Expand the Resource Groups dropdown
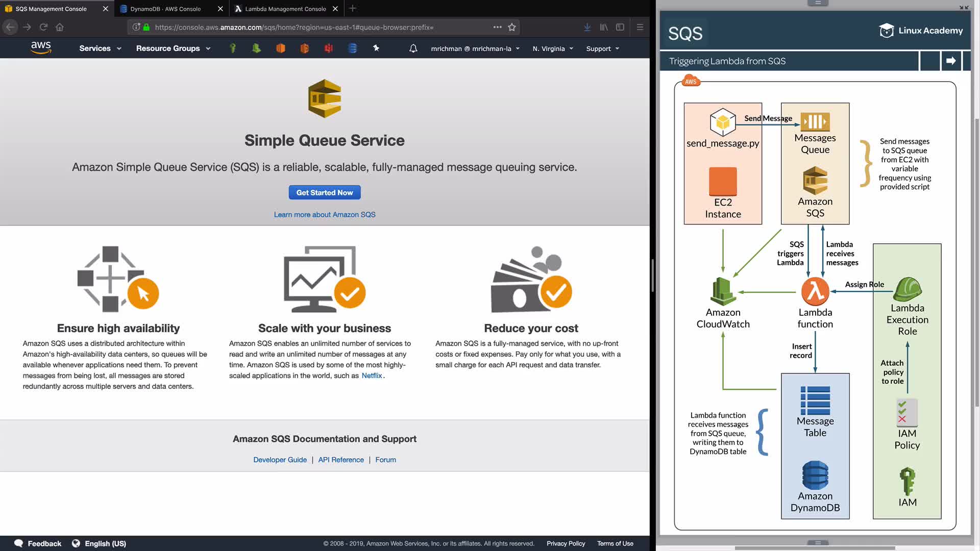The height and width of the screenshot is (551, 980). [x=173, y=48]
